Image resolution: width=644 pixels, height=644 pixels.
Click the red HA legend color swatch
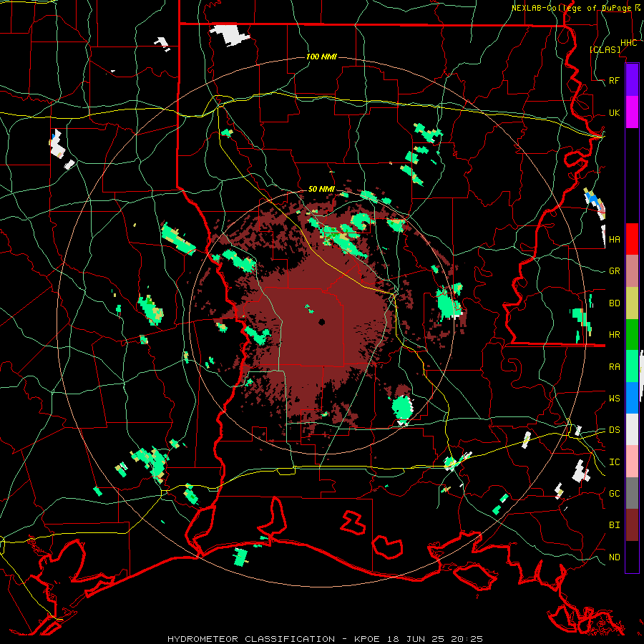[632, 239]
